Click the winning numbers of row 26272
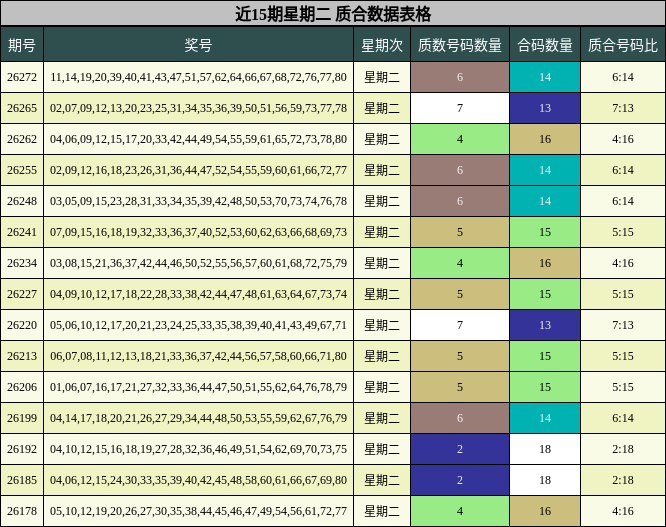Screen dimensions: 666x527 pyautogui.click(x=198, y=77)
